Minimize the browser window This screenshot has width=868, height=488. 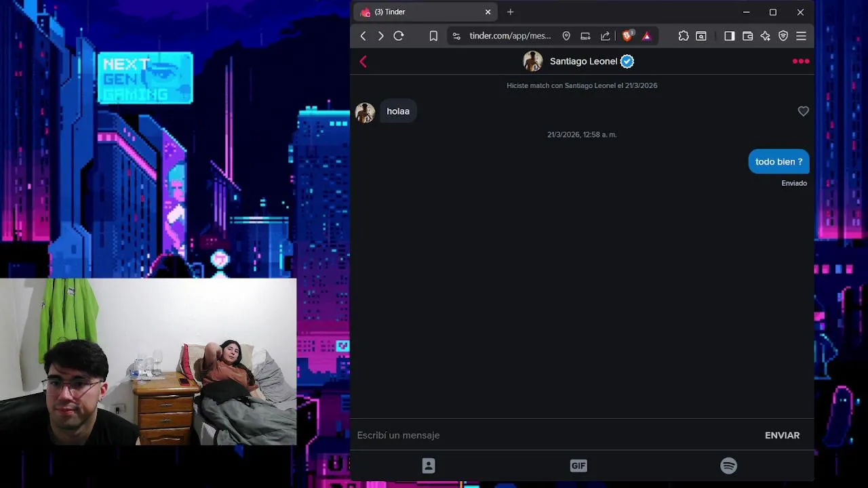[746, 12]
